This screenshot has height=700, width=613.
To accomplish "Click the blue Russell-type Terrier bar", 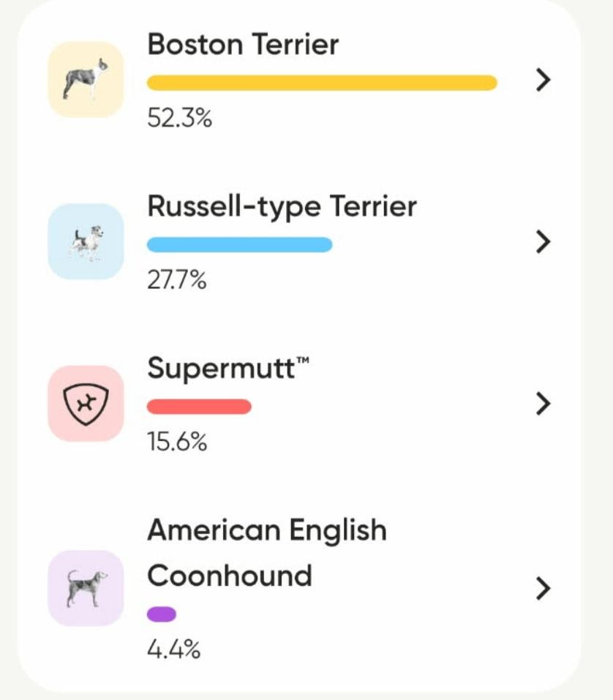I will click(239, 245).
